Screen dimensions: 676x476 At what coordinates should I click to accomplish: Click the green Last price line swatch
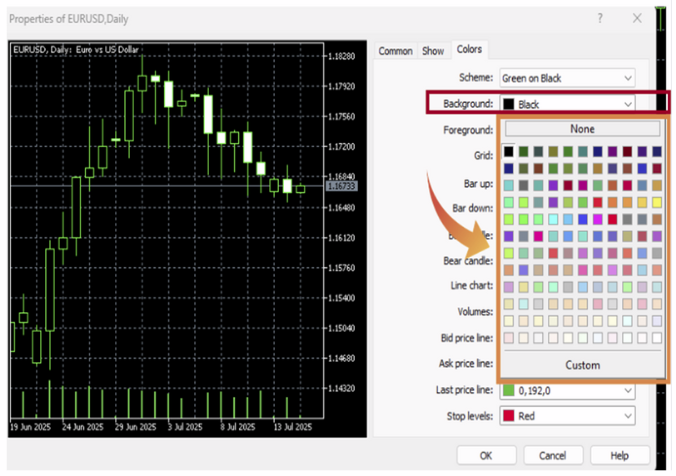click(509, 390)
